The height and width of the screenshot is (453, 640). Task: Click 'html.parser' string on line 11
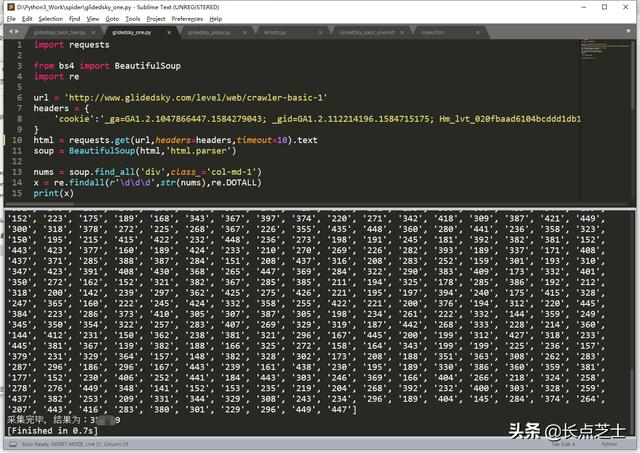click(199, 151)
